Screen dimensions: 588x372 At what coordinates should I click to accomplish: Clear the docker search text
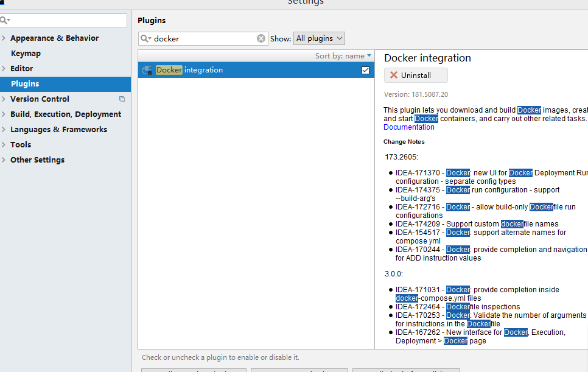(261, 38)
